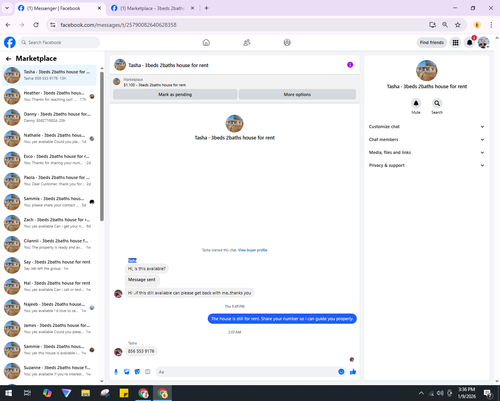Open the Chrome three-dot menu
Screen dimensions: 500x401
point(491,25)
